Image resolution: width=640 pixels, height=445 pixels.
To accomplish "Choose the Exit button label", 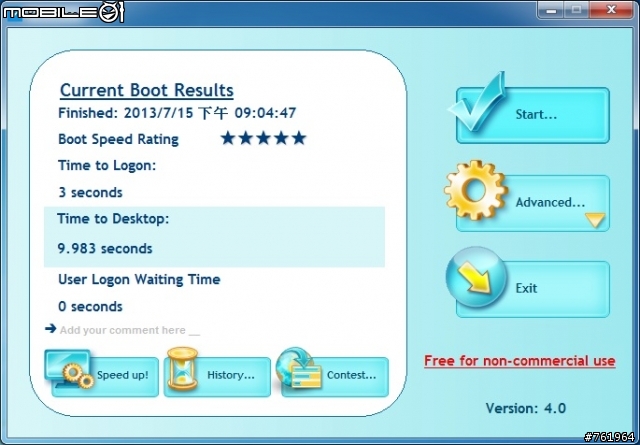I will 526,288.
